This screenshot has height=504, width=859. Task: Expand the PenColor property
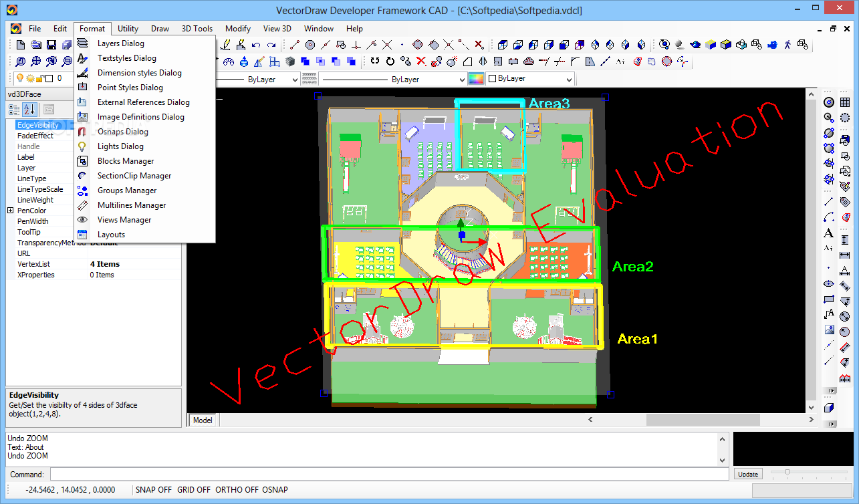(10, 211)
